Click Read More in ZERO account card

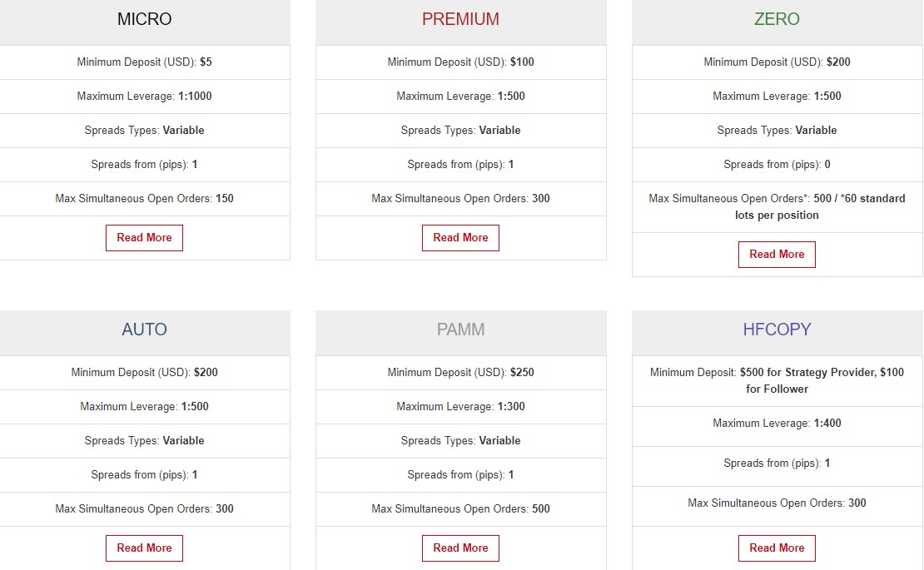[x=777, y=255]
